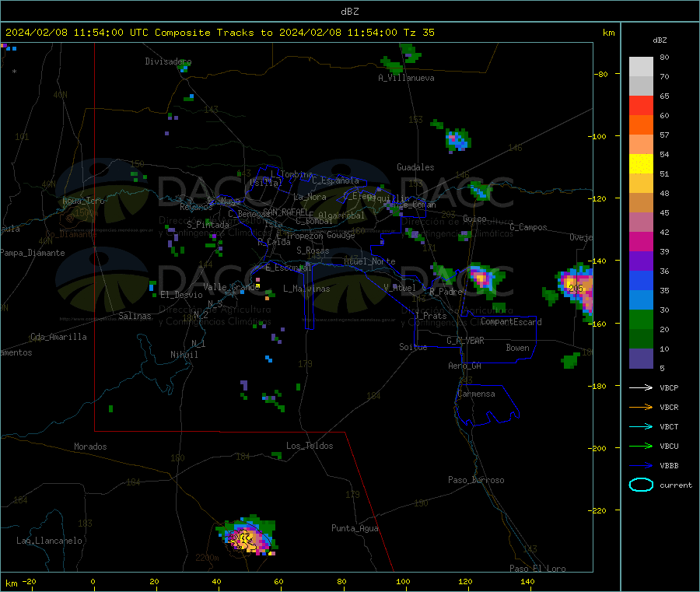Click the 'Punta_Agua' map label
This screenshot has height=592, width=700.
tap(355, 528)
